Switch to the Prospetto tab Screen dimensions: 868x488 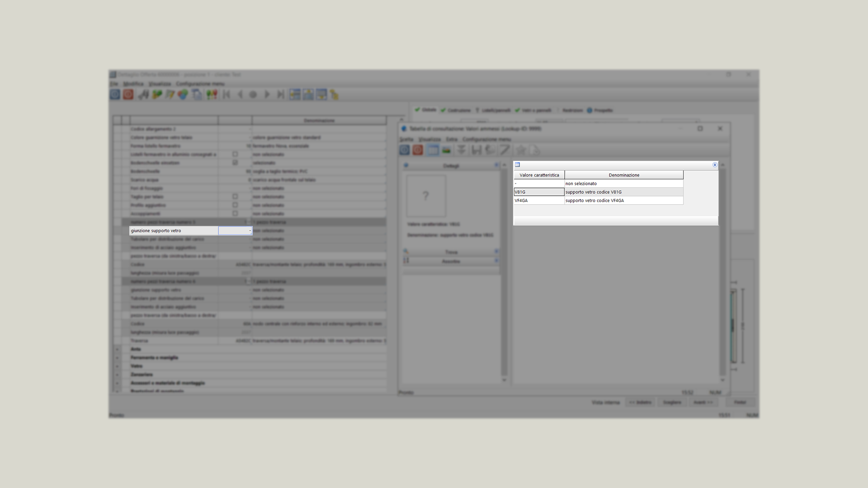600,110
